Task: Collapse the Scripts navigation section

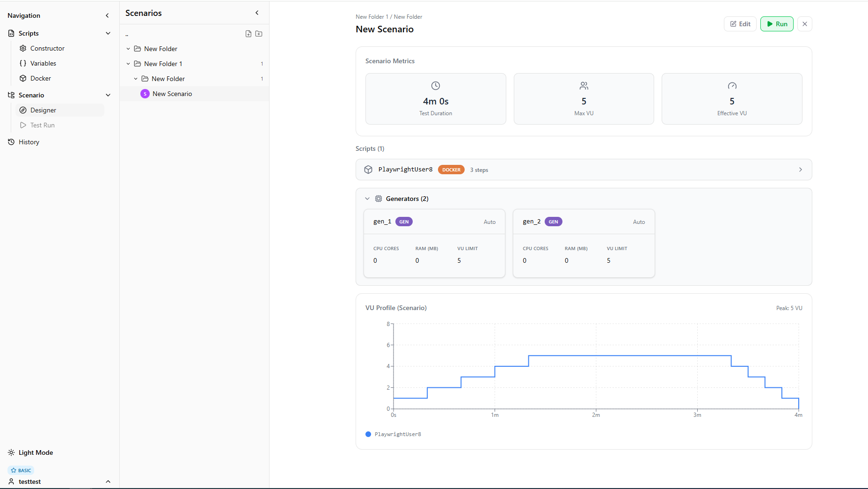Action: pyautogui.click(x=108, y=33)
